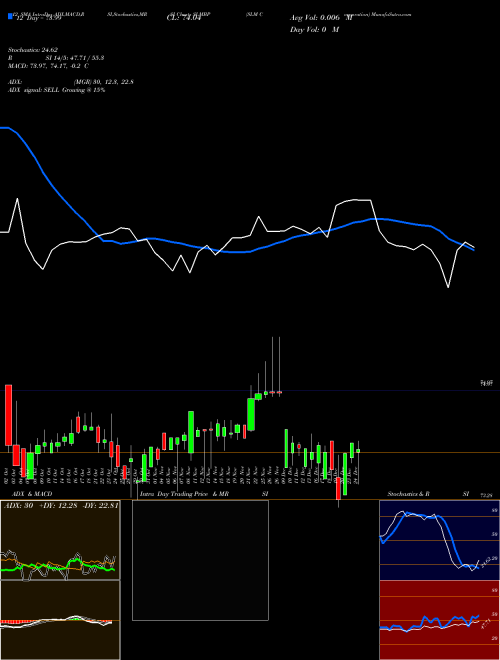Image resolution: width=500 pixels, height=660 pixels.
Task: Open the RSI panel with red background
Action: pyautogui.click(x=439, y=620)
